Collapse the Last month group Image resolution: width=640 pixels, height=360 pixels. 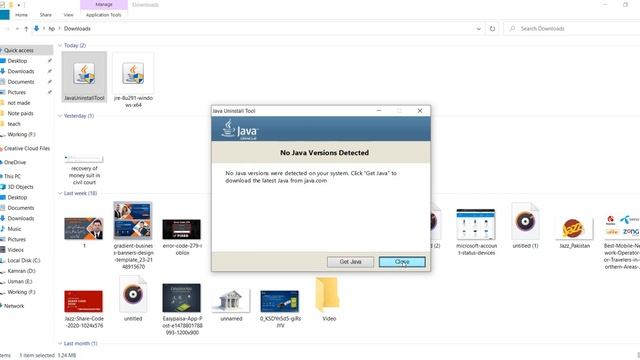click(x=60, y=343)
